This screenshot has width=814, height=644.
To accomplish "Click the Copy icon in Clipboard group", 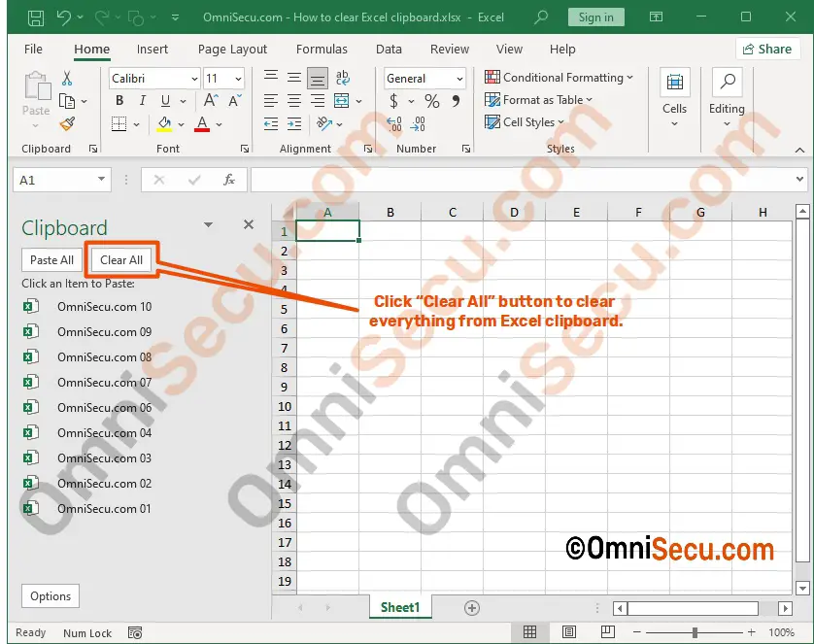I will pos(67,101).
